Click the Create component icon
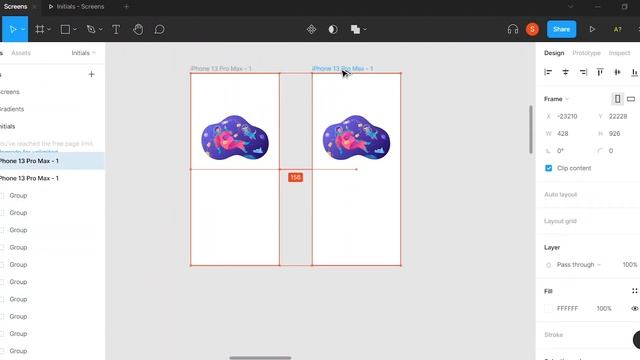 tap(311, 29)
